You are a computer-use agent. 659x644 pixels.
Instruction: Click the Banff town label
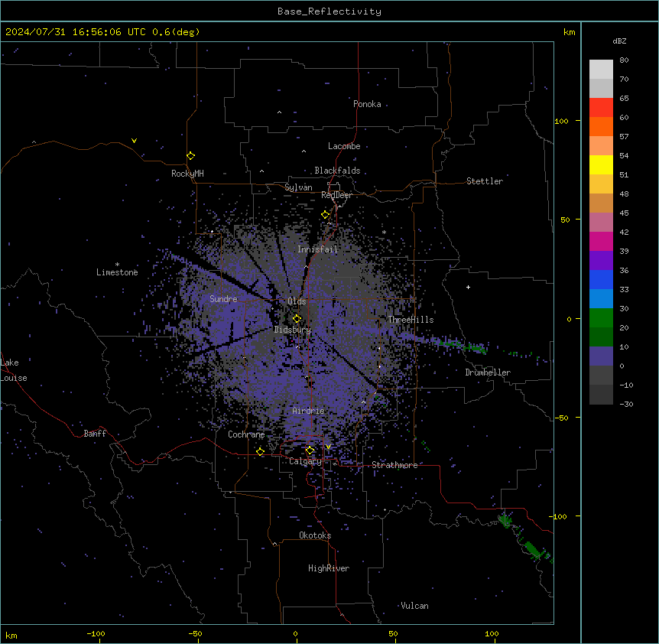point(95,434)
